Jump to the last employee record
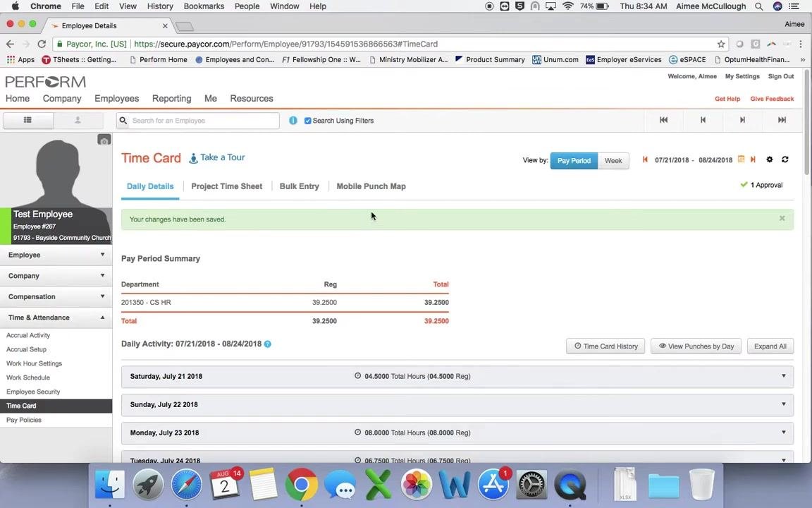812x508 pixels. [782, 120]
